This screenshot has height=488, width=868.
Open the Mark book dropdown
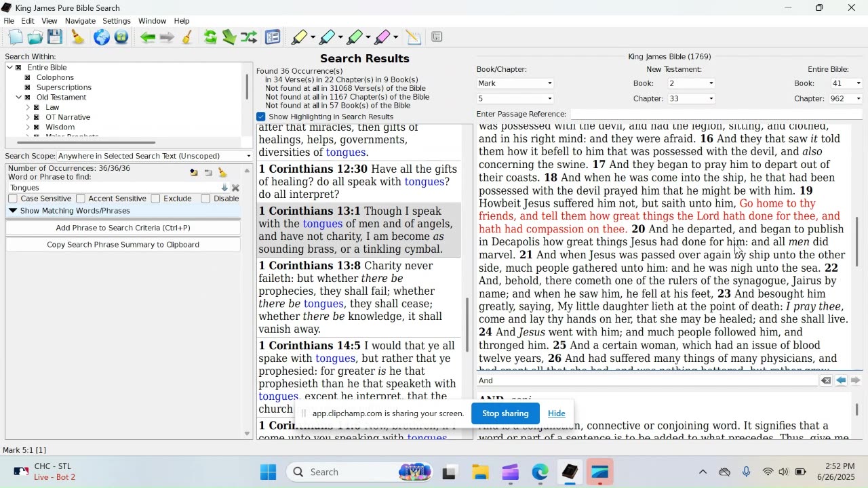coord(515,83)
